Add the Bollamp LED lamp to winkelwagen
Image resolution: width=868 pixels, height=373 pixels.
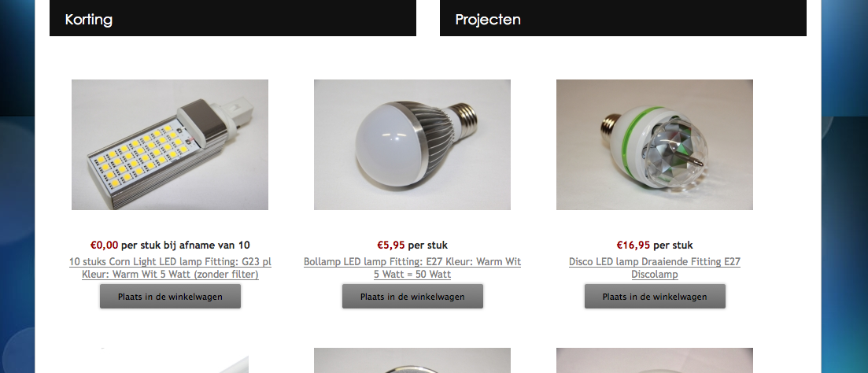click(x=412, y=297)
